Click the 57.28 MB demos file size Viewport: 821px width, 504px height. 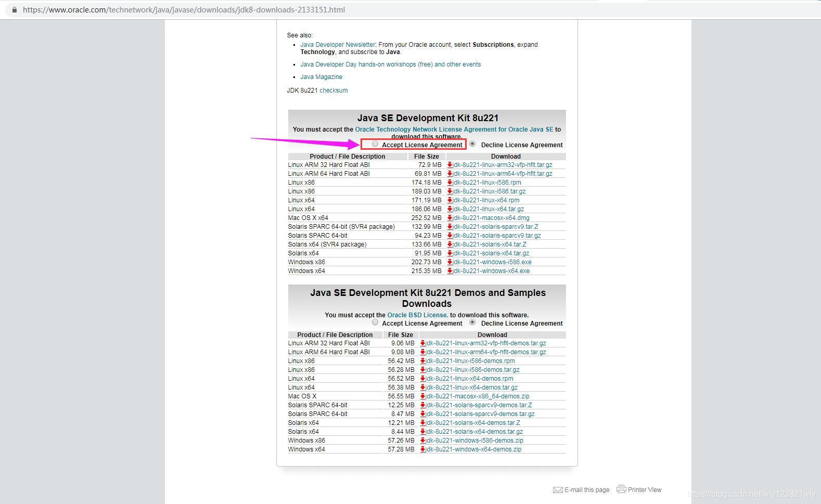pyautogui.click(x=401, y=449)
